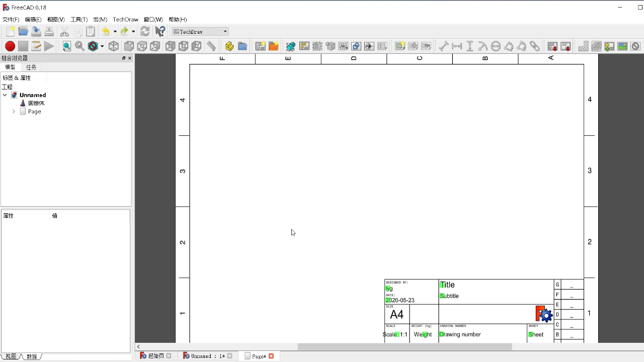The height and width of the screenshot is (362, 644).
Task: Insert new page from template icon
Action: coord(274,46)
